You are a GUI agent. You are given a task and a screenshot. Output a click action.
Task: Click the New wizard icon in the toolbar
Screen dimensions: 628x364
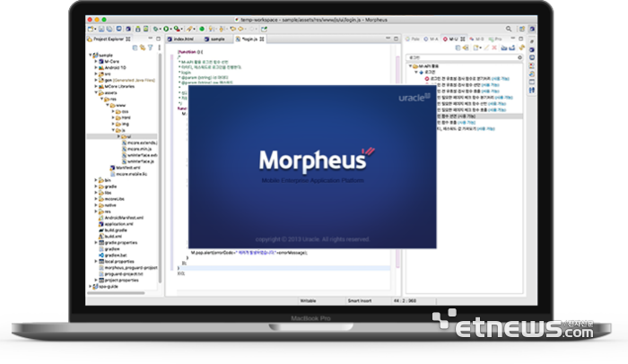[91, 29]
